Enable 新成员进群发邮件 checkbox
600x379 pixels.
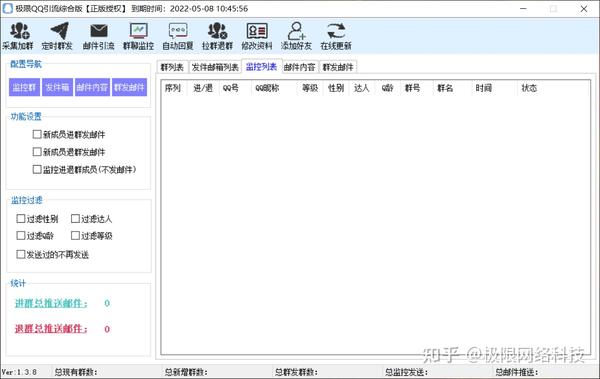(x=37, y=134)
